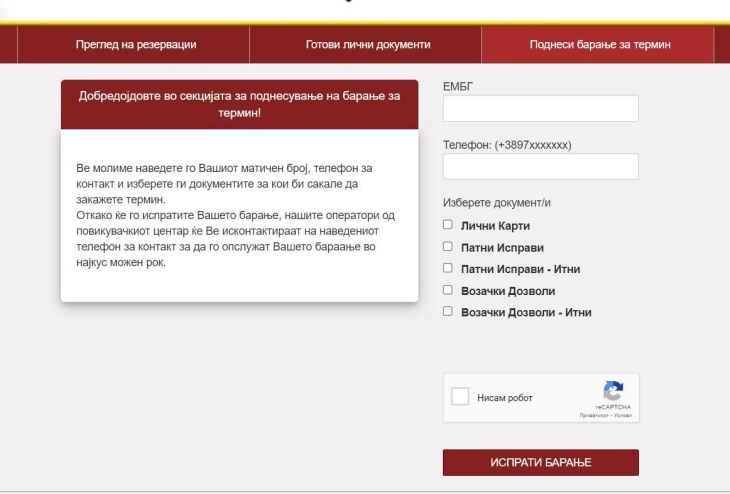Image resolution: width=730 pixels, height=494 pixels.
Task: Tick the "Нисам робот" reCAPTCHA checkbox
Action: coord(460,397)
